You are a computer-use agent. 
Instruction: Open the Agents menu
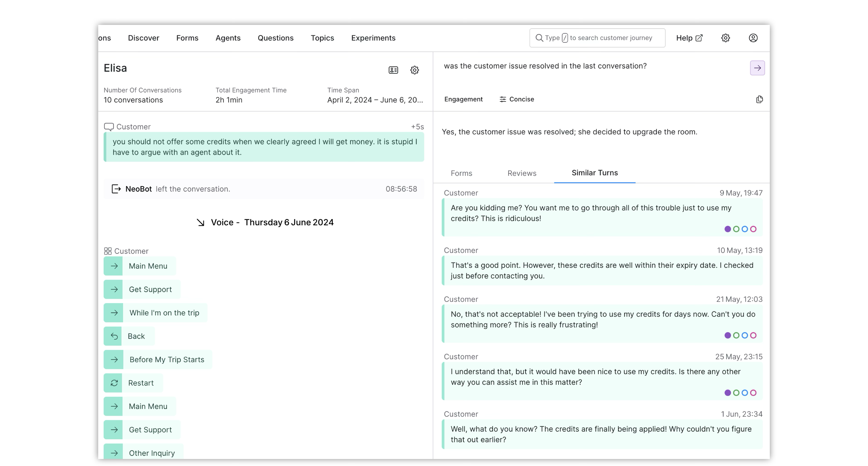[x=228, y=38]
